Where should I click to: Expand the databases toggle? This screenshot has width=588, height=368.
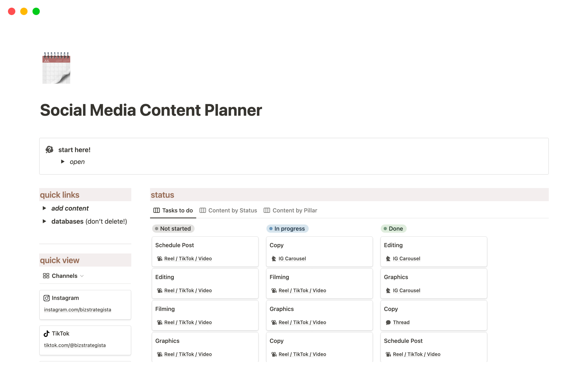[x=44, y=221]
